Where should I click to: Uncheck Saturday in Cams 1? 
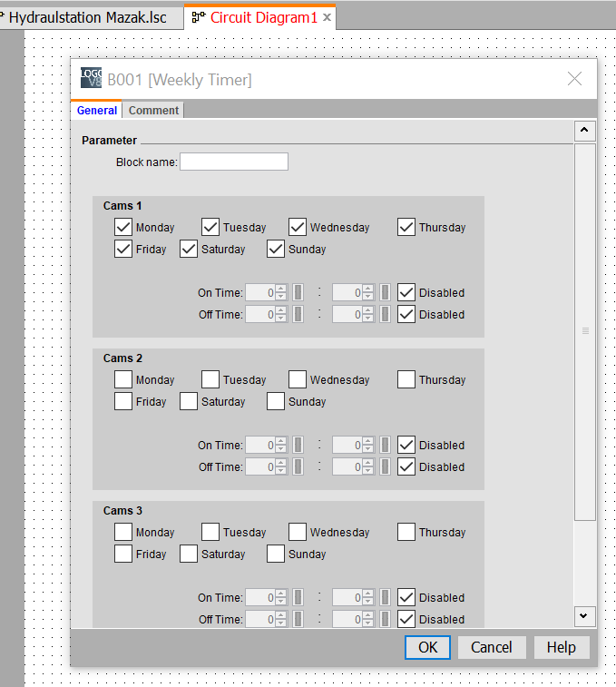tap(189, 249)
